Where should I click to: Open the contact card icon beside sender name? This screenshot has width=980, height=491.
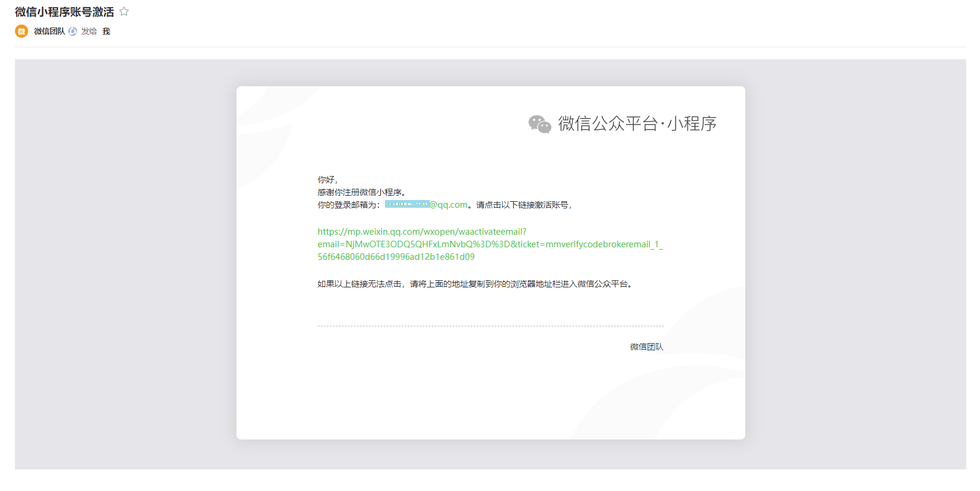[x=72, y=31]
